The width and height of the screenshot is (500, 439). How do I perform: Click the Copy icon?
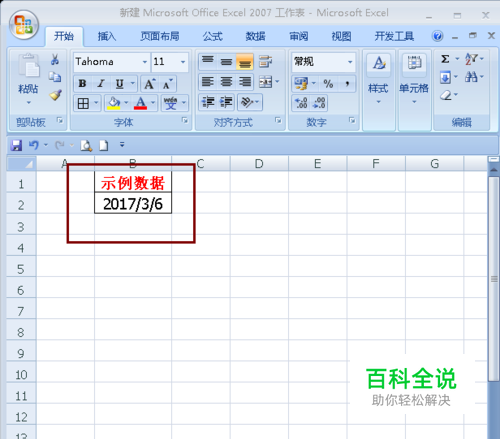(x=55, y=77)
